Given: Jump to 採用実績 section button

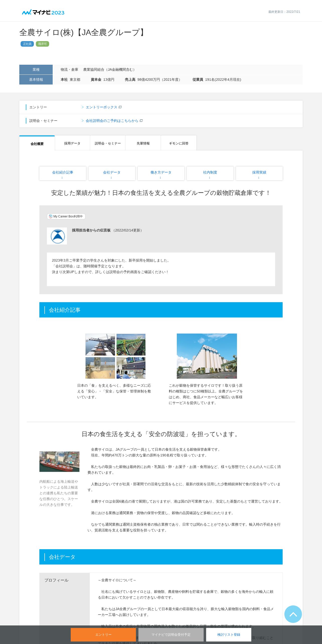Looking at the screenshot, I should pos(259,173).
